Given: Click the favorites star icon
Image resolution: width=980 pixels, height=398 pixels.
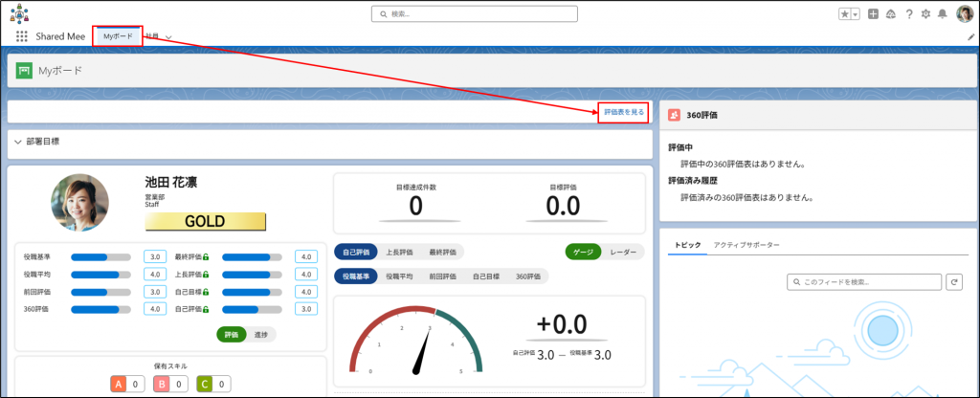Looking at the screenshot, I should [x=844, y=14].
